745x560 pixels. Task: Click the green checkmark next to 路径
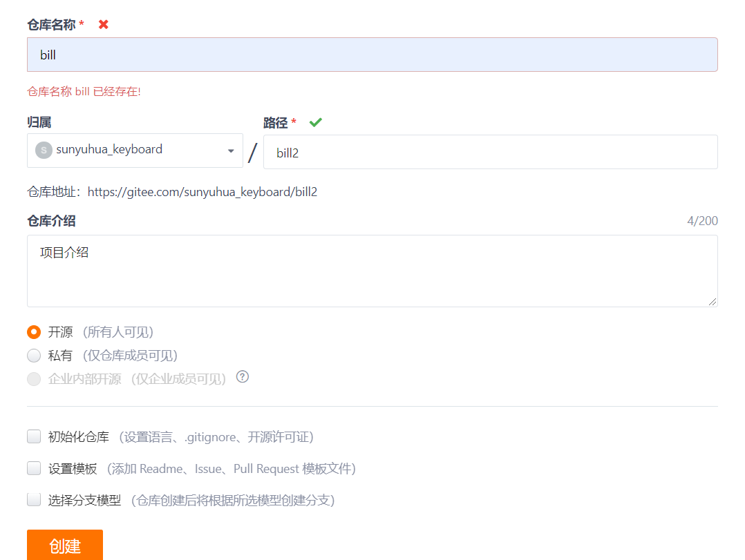tap(315, 122)
